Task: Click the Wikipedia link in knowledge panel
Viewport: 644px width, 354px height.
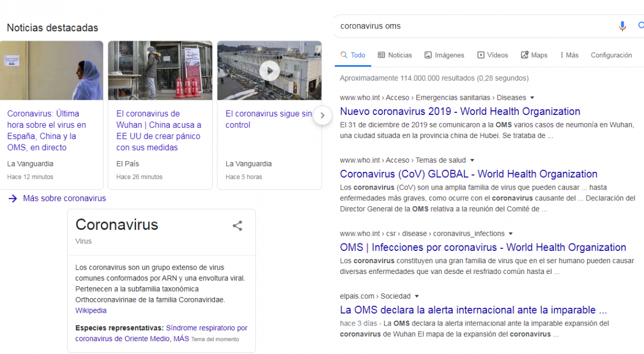Action: click(91, 310)
